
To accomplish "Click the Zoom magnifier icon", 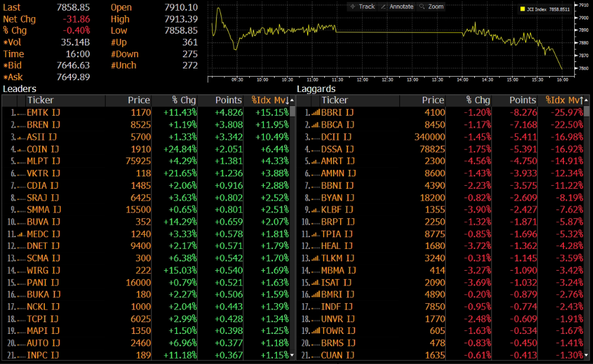I will click(x=422, y=6).
